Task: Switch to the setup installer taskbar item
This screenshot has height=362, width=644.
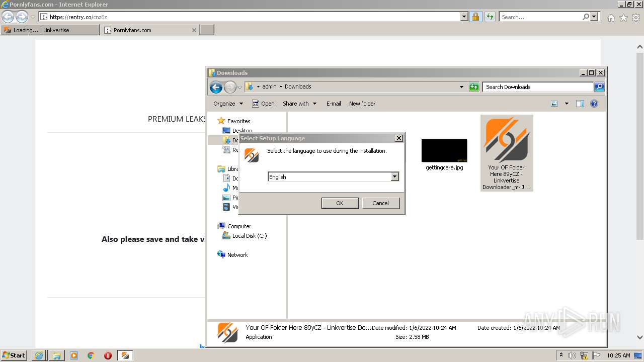Action: point(125,355)
